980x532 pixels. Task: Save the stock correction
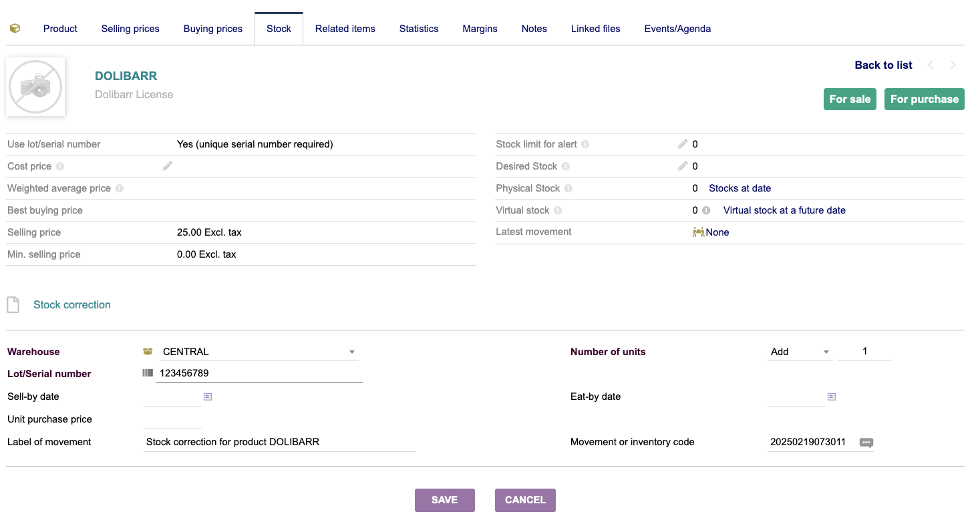click(x=445, y=500)
